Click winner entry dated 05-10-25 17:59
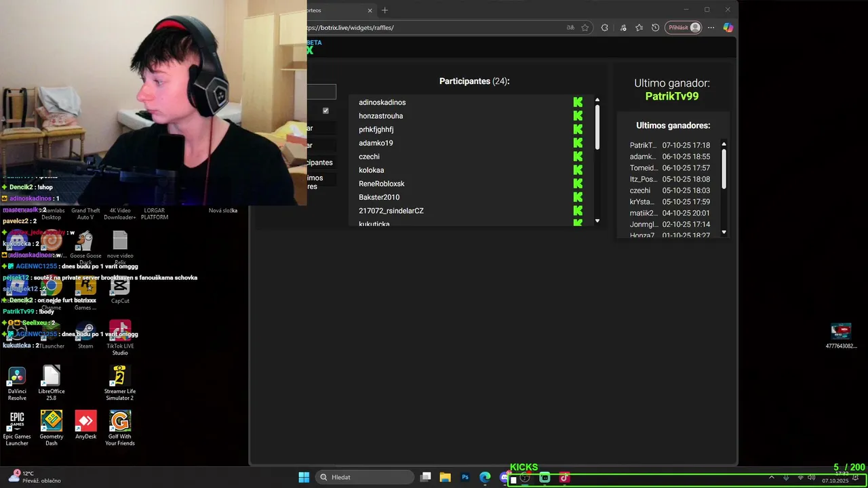868x488 pixels. 670,202
